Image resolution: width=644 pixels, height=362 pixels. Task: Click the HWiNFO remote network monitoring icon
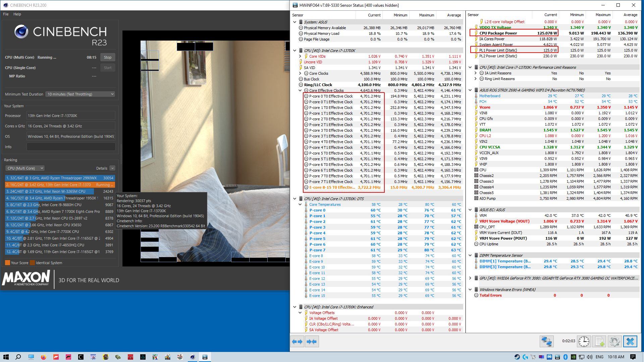tap(546, 342)
